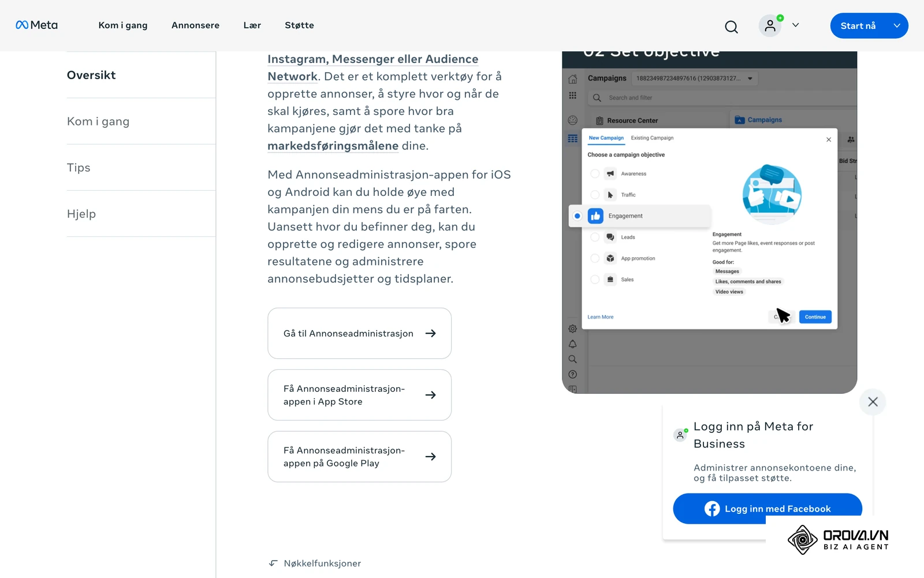
Task: Close the Logg inn popup with X
Action: point(873,402)
